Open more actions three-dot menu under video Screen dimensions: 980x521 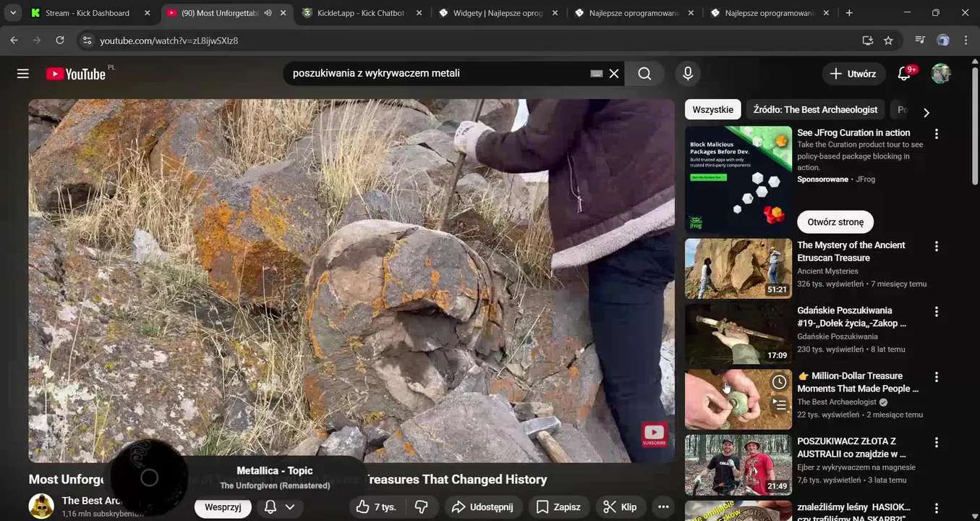tap(663, 507)
